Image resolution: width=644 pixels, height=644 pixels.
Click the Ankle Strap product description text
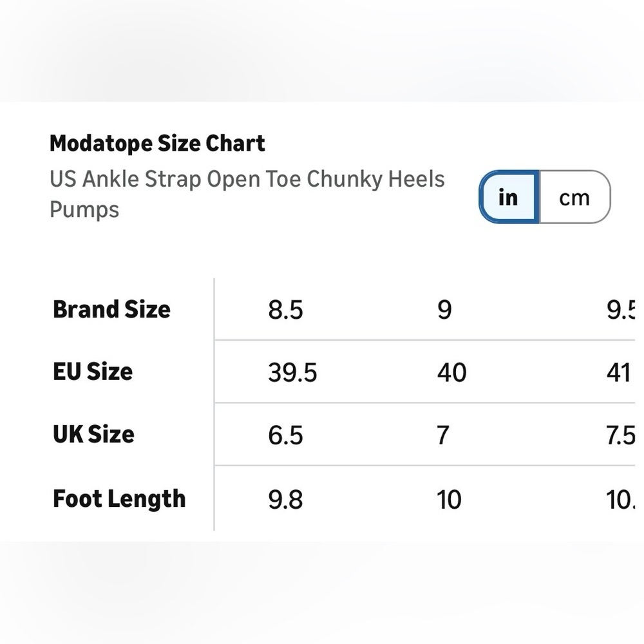[x=247, y=194]
